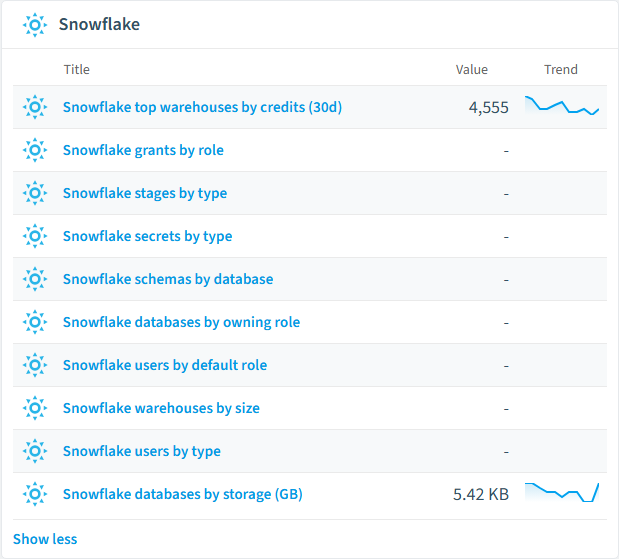Open the Snowflake secrets by type link

coord(147,236)
